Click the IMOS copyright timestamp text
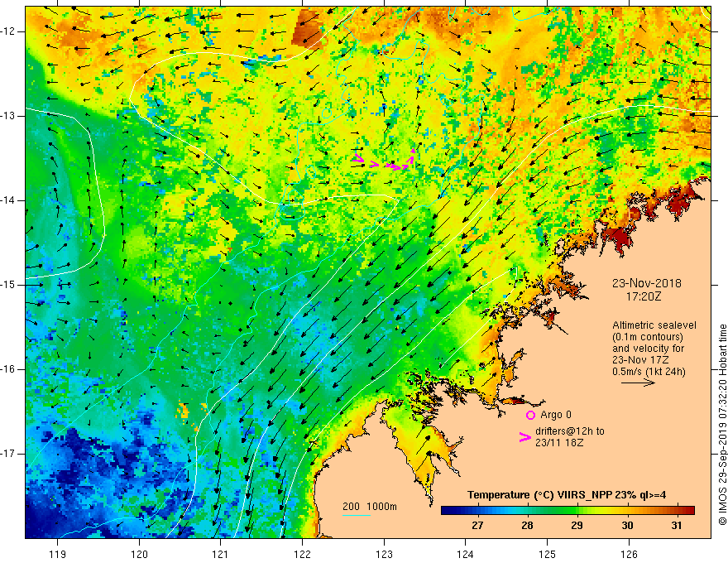 722,425
